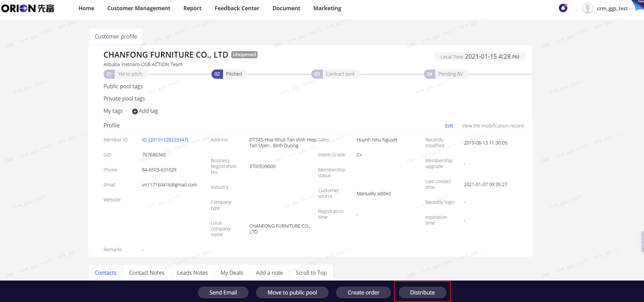
Task: Click the recently modified date 2019-08-13 11:30:05
Action: tap(486, 143)
